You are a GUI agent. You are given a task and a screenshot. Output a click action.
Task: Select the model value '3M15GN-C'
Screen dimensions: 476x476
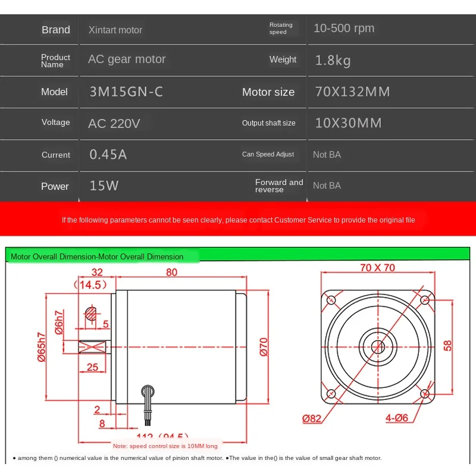coord(126,92)
